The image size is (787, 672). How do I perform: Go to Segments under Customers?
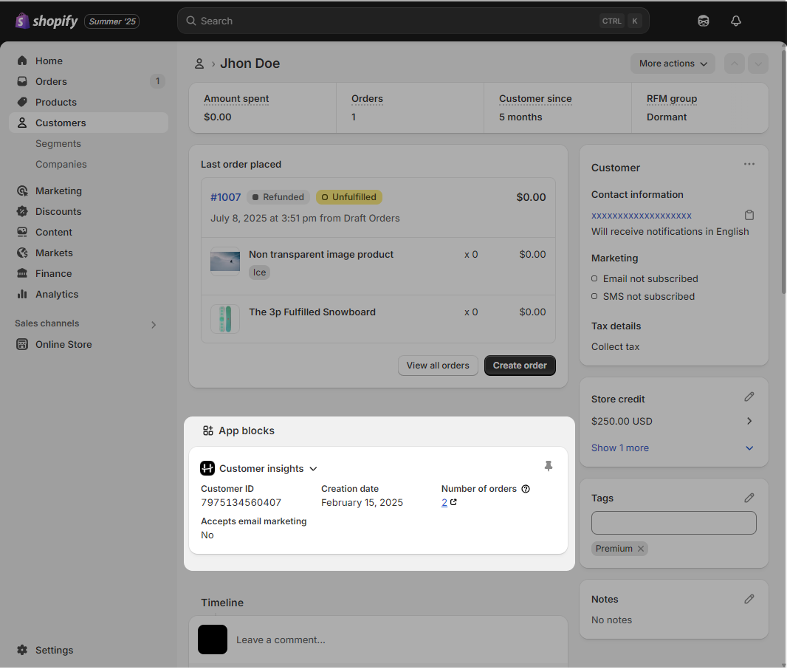pos(58,143)
